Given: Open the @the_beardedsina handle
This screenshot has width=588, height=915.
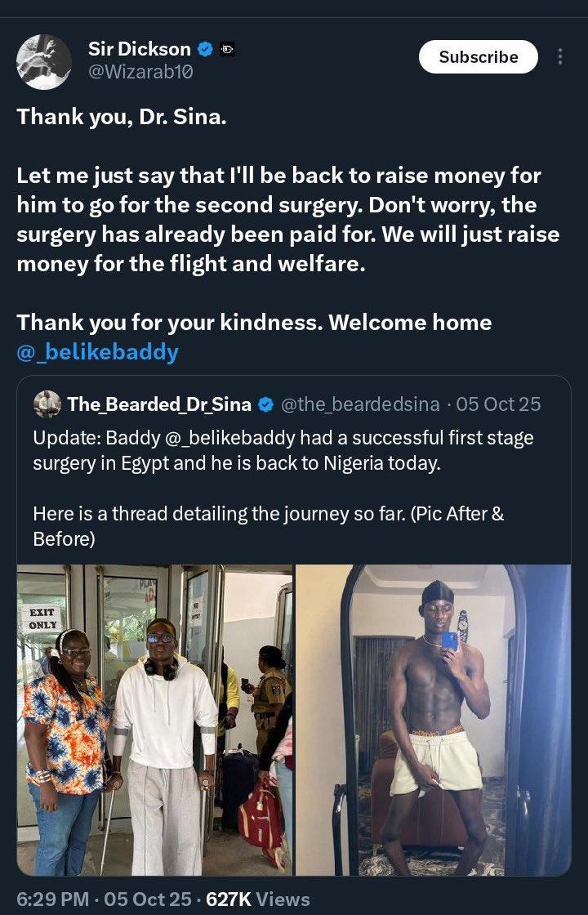Looking at the screenshot, I should 360,404.
